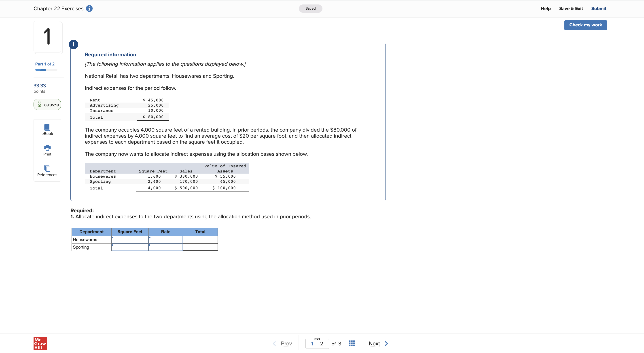Click the timer hourglass icon

[x=39, y=104]
